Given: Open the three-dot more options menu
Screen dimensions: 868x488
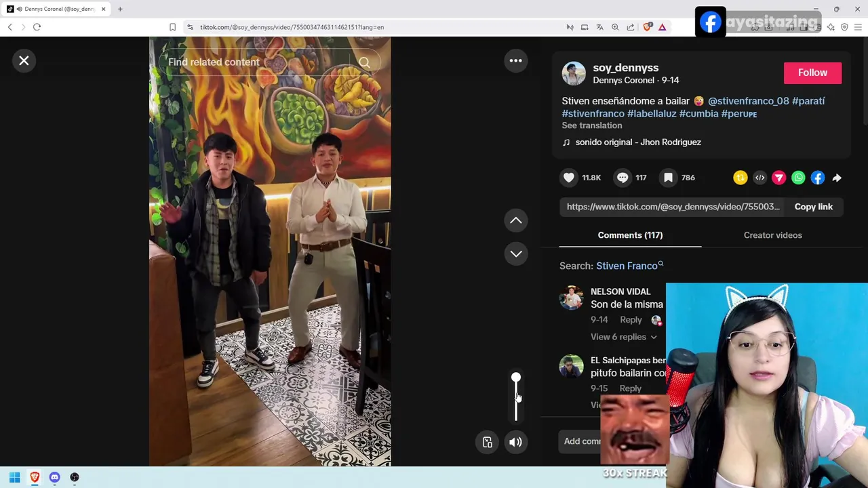Looking at the screenshot, I should coord(515,61).
